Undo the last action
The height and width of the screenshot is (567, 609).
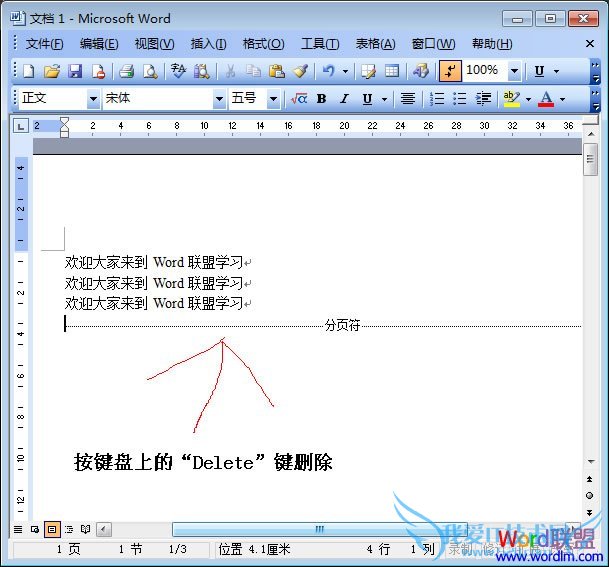tap(329, 71)
